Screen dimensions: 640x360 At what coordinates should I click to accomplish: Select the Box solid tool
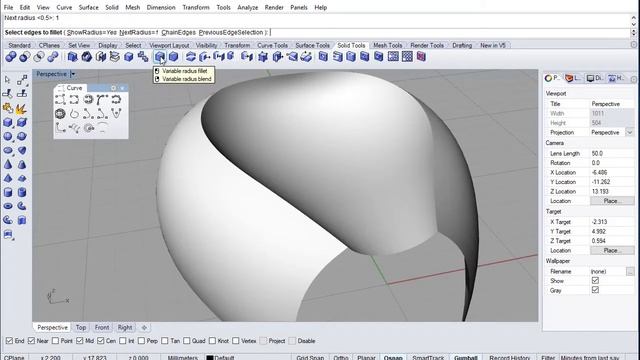pos(7,122)
